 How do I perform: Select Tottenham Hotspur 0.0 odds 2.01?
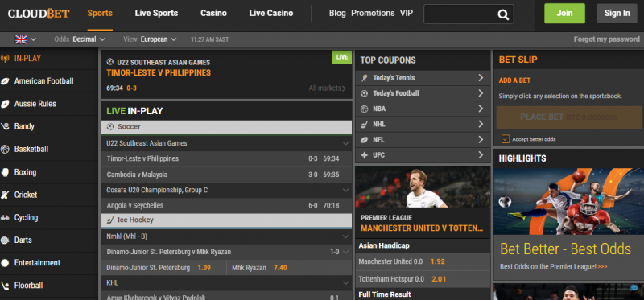click(x=439, y=279)
